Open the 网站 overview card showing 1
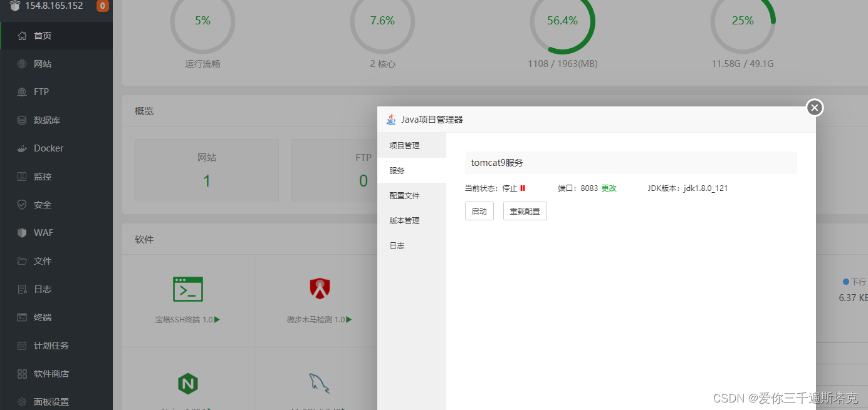868x410 pixels. (x=207, y=170)
